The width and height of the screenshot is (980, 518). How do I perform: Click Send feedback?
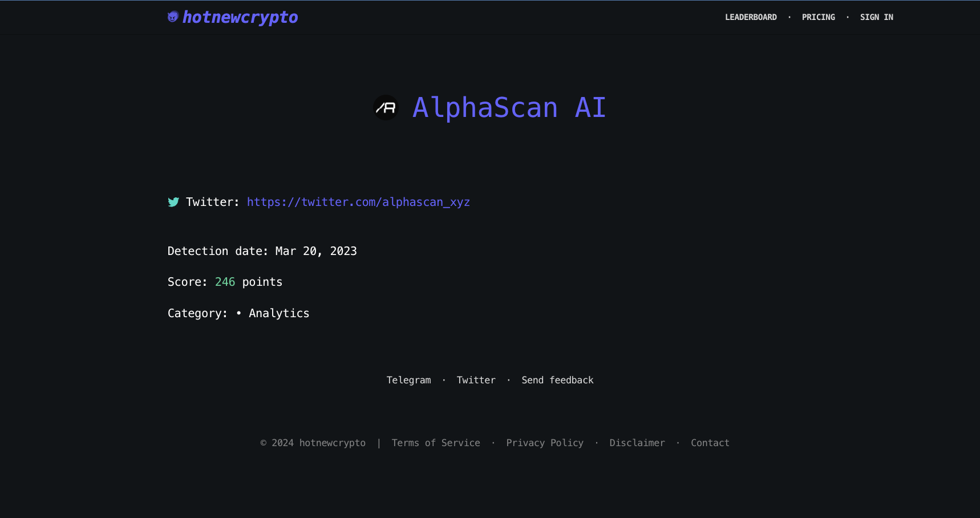point(557,380)
